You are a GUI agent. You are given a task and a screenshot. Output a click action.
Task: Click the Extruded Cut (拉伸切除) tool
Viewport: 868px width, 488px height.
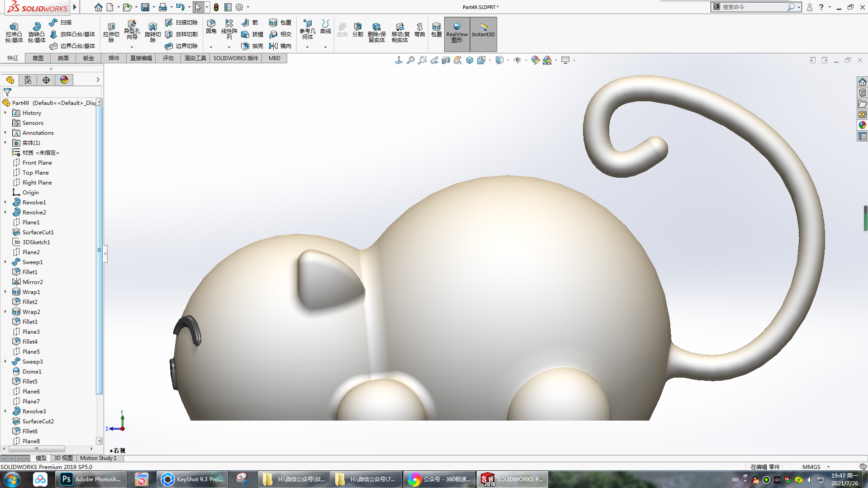111,33
